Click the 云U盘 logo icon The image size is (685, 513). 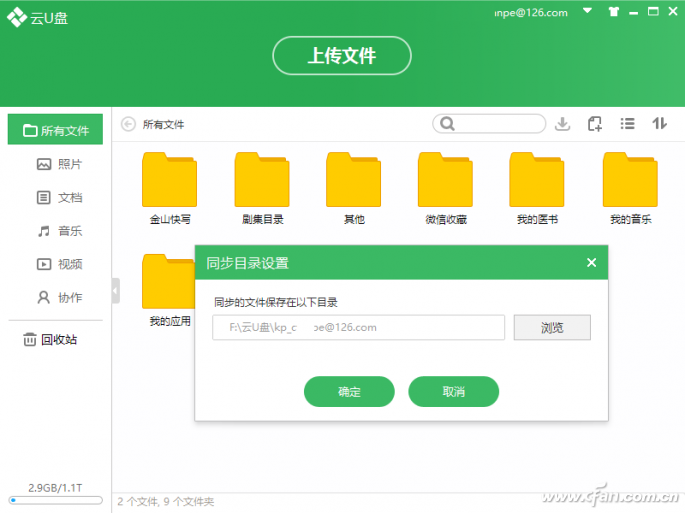(17, 17)
